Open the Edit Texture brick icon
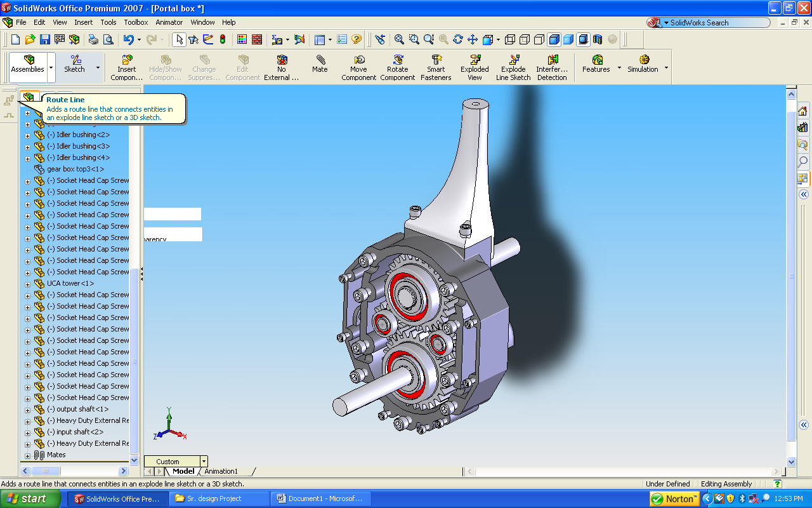This screenshot has width=812, height=508. click(257, 39)
